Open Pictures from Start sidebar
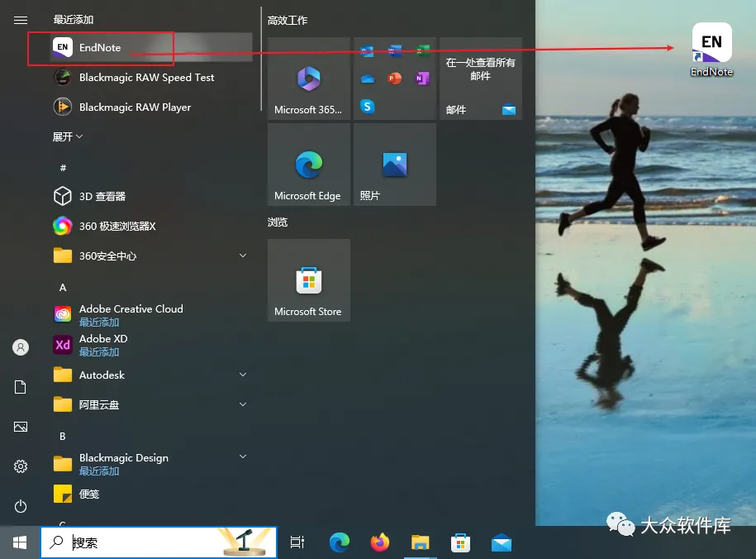 (x=21, y=427)
